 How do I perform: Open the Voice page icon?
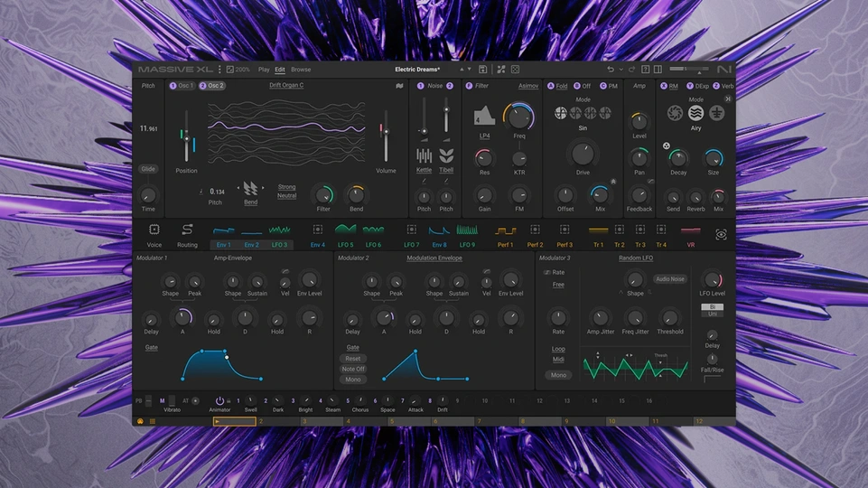point(154,230)
